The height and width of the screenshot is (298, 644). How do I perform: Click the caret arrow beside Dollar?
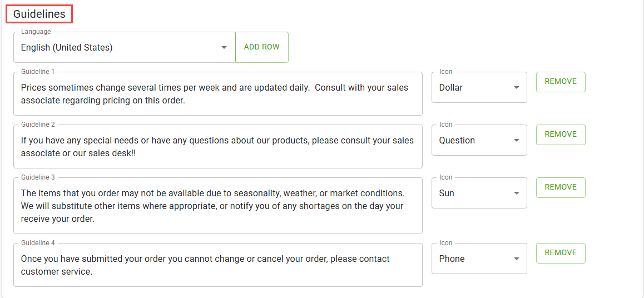[517, 88]
